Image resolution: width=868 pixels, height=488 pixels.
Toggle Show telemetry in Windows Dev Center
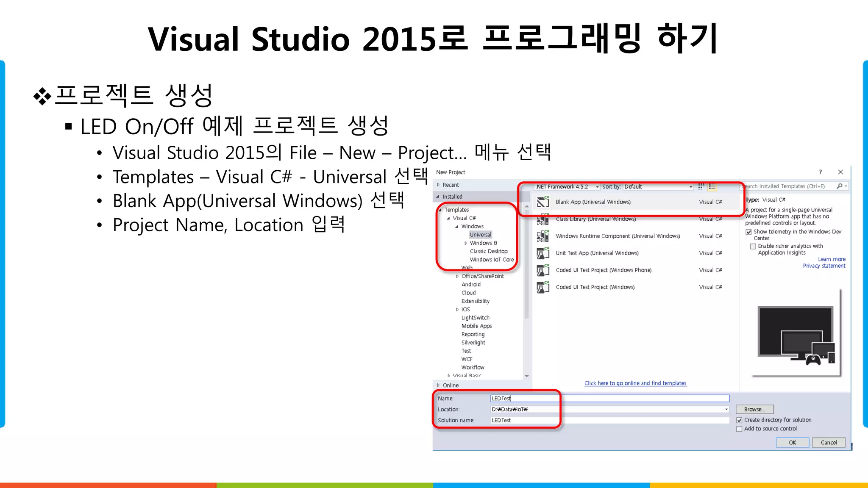click(x=749, y=232)
